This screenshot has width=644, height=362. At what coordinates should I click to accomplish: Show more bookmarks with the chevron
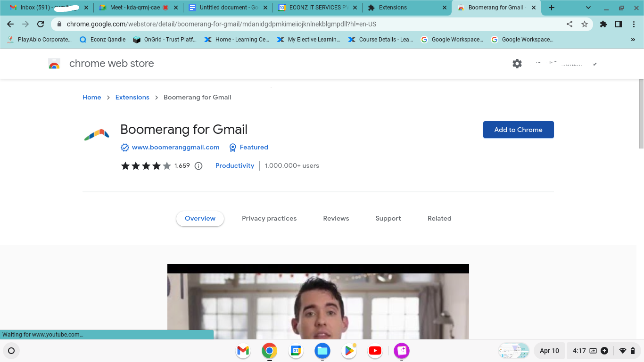coord(633,40)
